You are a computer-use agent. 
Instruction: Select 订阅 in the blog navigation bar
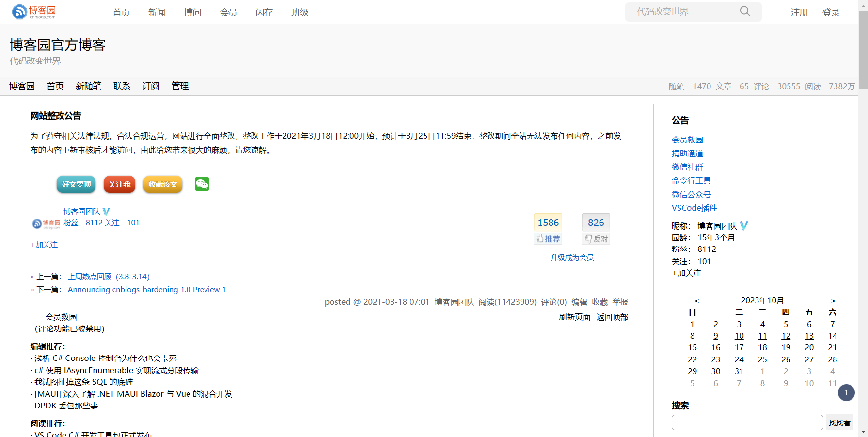tap(151, 86)
